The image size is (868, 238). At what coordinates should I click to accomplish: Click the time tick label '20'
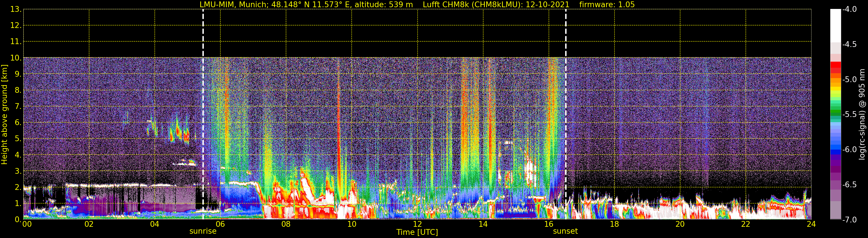coord(680,224)
